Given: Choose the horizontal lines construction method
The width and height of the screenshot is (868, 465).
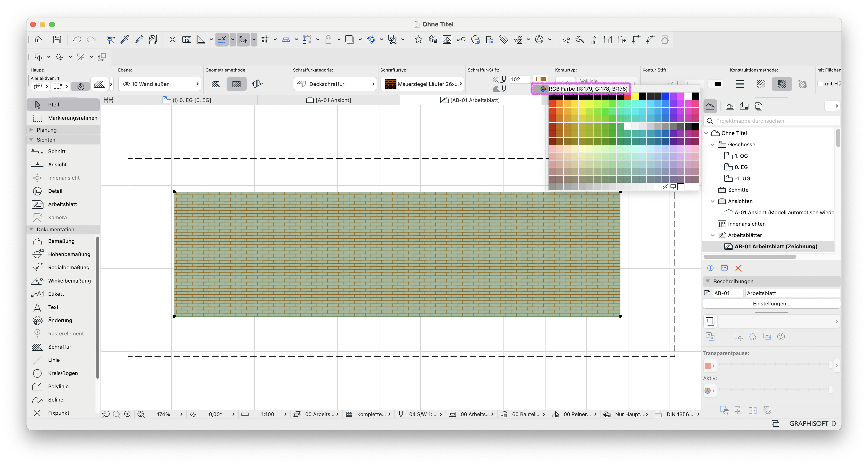Looking at the screenshot, I should coord(740,84).
